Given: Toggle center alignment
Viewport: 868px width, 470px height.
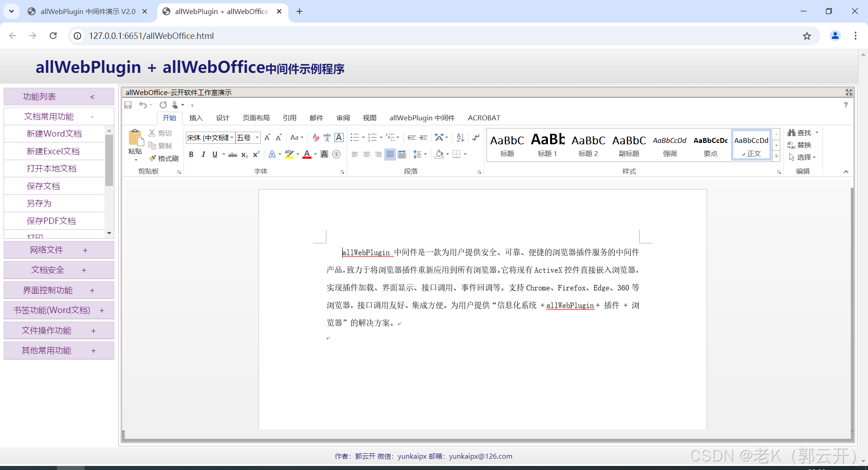Looking at the screenshot, I should [x=367, y=154].
